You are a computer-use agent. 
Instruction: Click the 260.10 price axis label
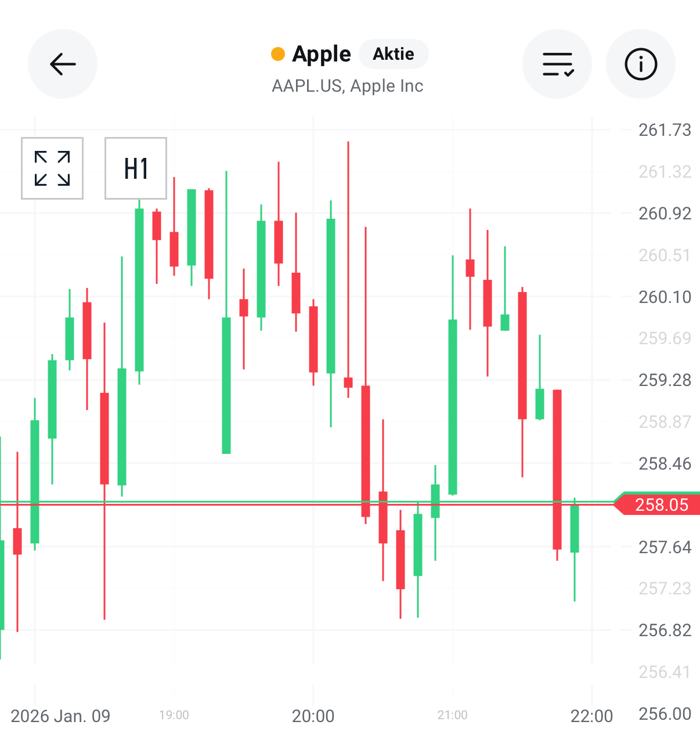point(665,297)
